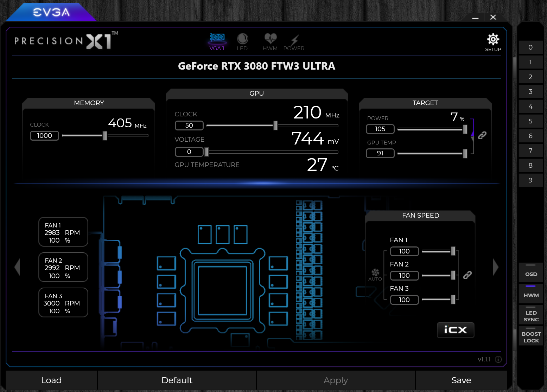This screenshot has width=547, height=392.
Task: Toggle the OSD overlay
Action: pyautogui.click(x=531, y=272)
